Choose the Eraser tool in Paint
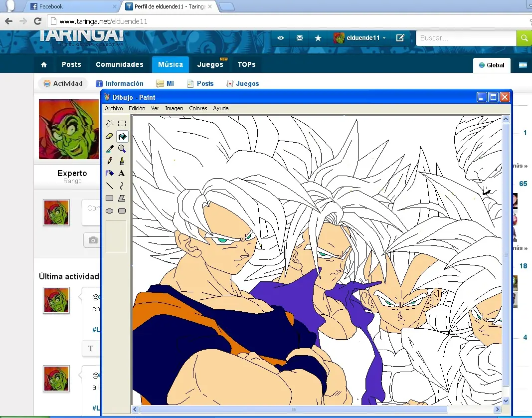The image size is (532, 418). (109, 136)
